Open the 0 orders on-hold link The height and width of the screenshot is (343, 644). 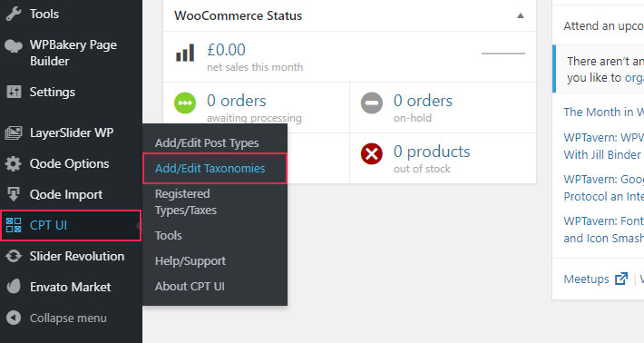tap(423, 108)
